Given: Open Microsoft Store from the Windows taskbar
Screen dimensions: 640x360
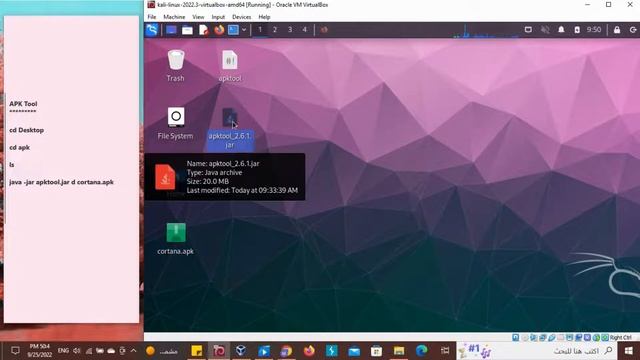Looking at the screenshot, I should 376,351.
